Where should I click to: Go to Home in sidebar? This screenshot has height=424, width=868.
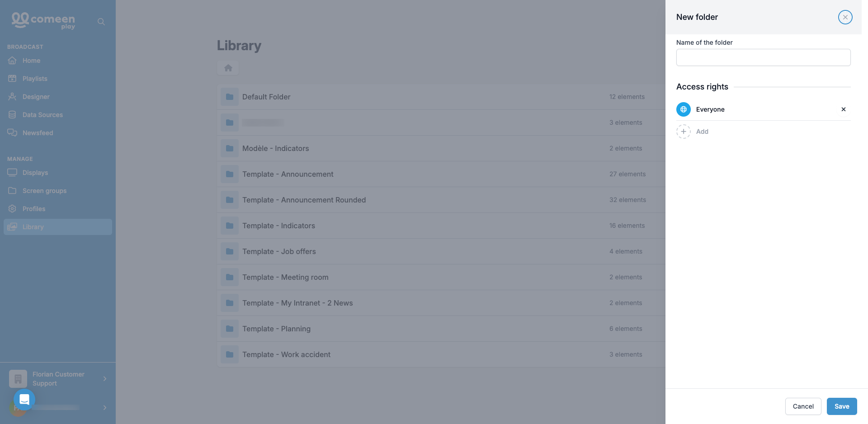58,61
